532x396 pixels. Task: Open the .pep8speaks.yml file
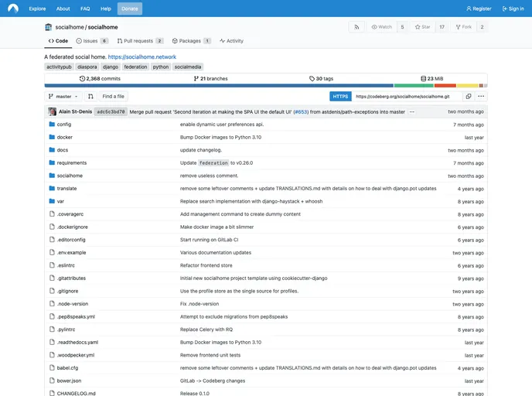tap(76, 317)
